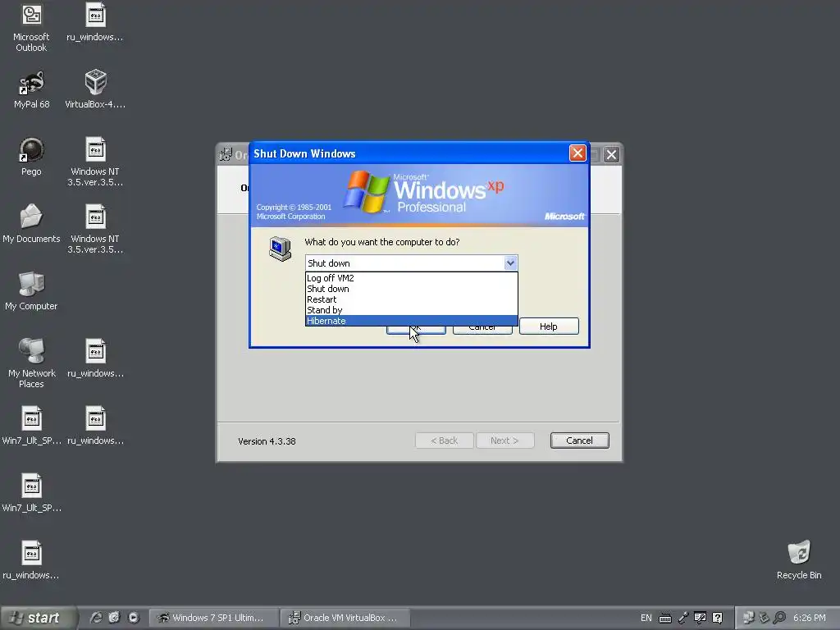The image size is (840, 630).
Task: Click the partly hidden Cancel in Shut Down dialog
Action: [x=482, y=330]
